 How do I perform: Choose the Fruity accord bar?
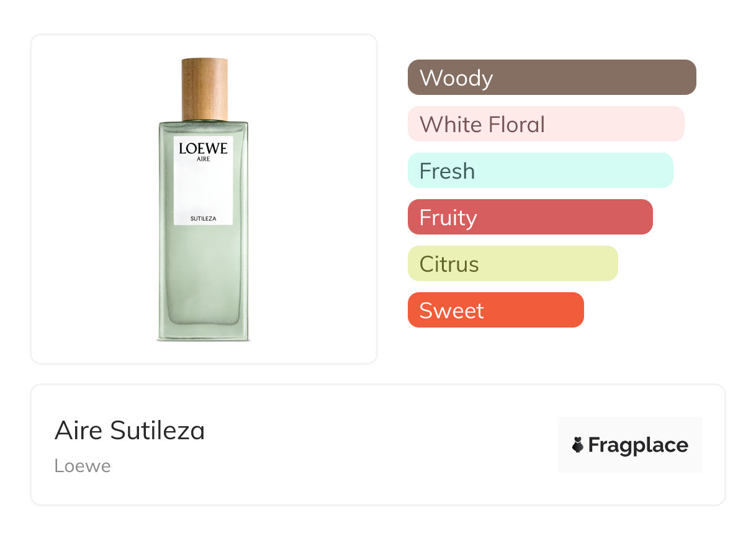530,217
